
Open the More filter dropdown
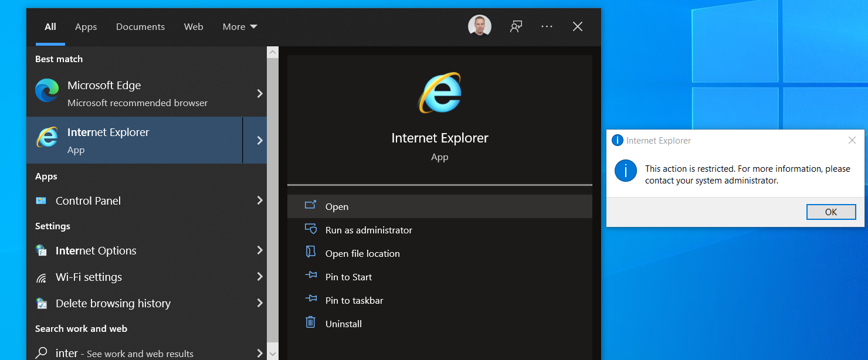[x=239, y=26]
